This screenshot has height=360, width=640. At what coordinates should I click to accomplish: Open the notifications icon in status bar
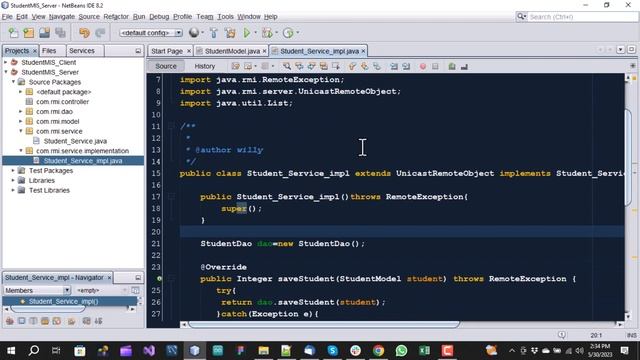(562, 335)
